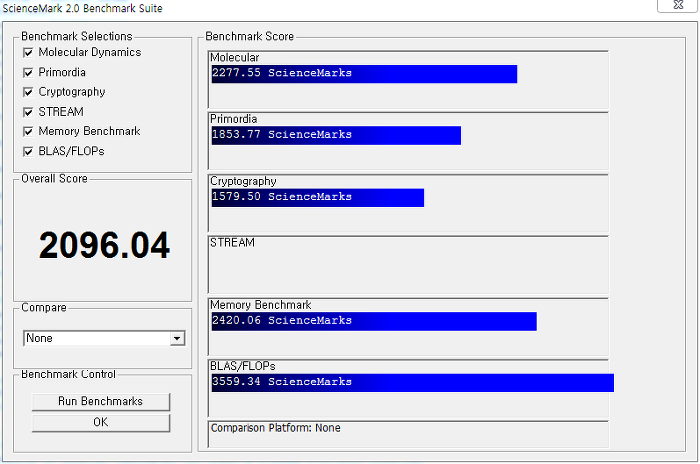The image size is (700, 464).
Task: Toggle the Primordia benchmark checkbox
Action: tap(28, 72)
